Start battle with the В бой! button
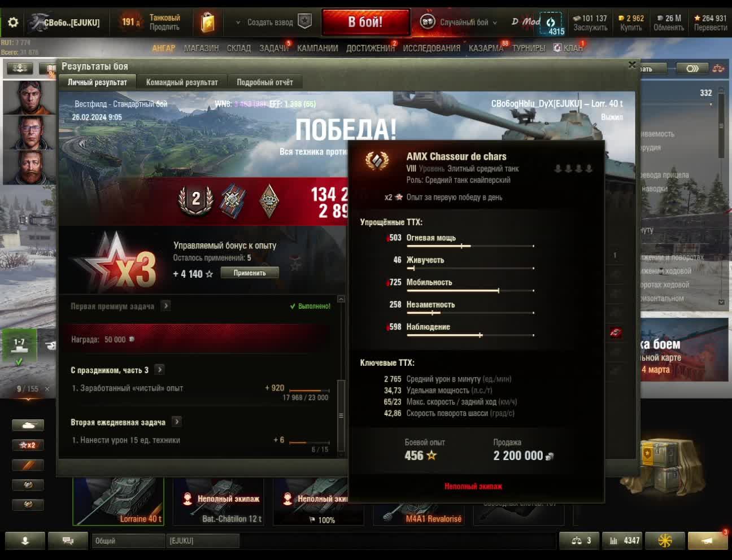 tap(365, 23)
